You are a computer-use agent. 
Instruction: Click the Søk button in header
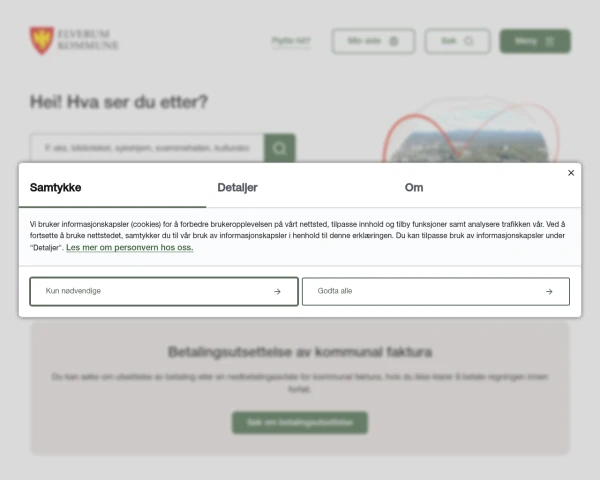click(458, 41)
